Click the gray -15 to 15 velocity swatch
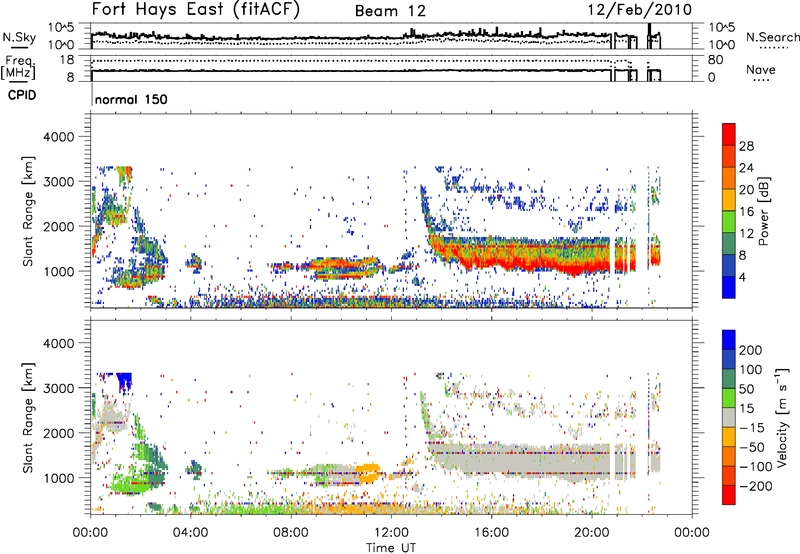Image resolution: width=800 pixels, height=554 pixels. click(x=729, y=417)
